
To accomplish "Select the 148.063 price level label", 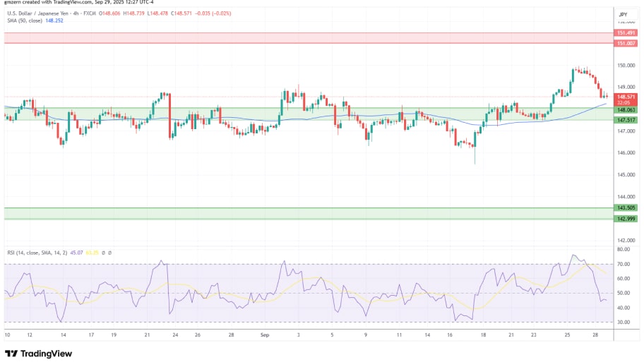I will [x=626, y=109].
